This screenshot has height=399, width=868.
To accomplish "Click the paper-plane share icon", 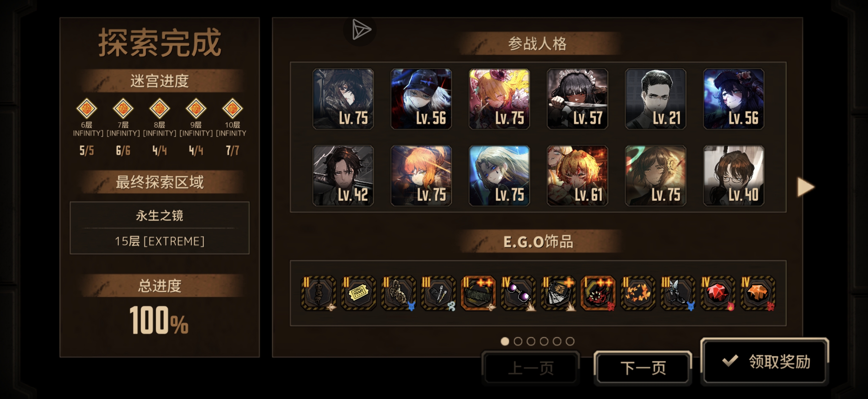I will (360, 30).
